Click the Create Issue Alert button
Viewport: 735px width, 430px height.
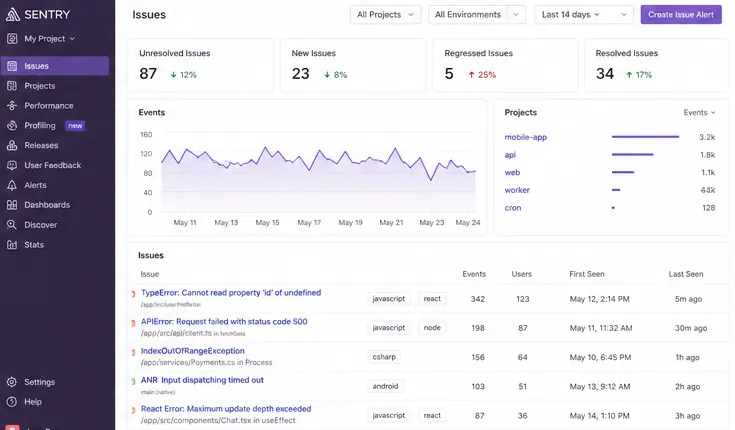pos(681,15)
